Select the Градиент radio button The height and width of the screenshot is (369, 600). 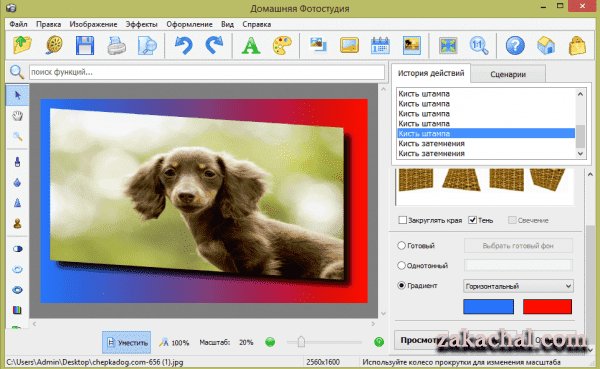coord(401,286)
